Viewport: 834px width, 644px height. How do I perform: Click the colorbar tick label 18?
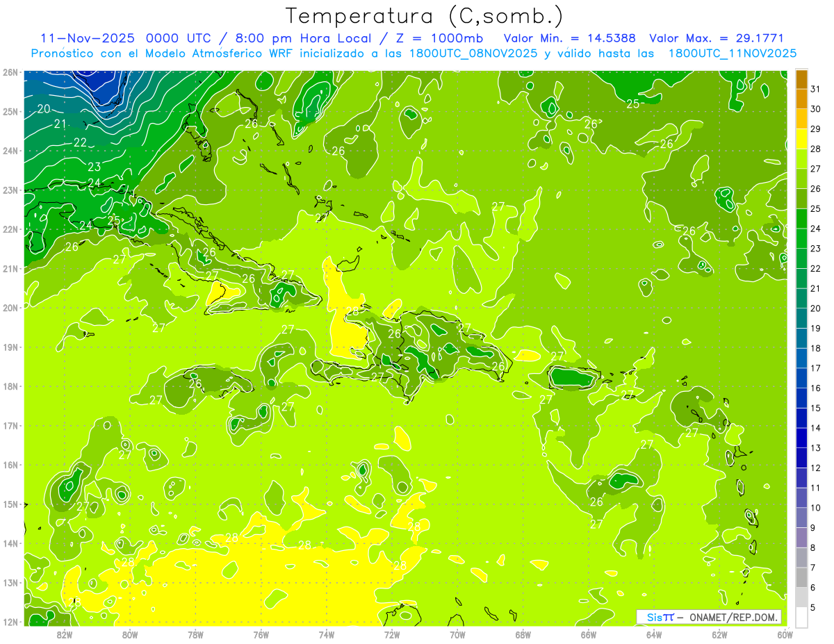(816, 348)
